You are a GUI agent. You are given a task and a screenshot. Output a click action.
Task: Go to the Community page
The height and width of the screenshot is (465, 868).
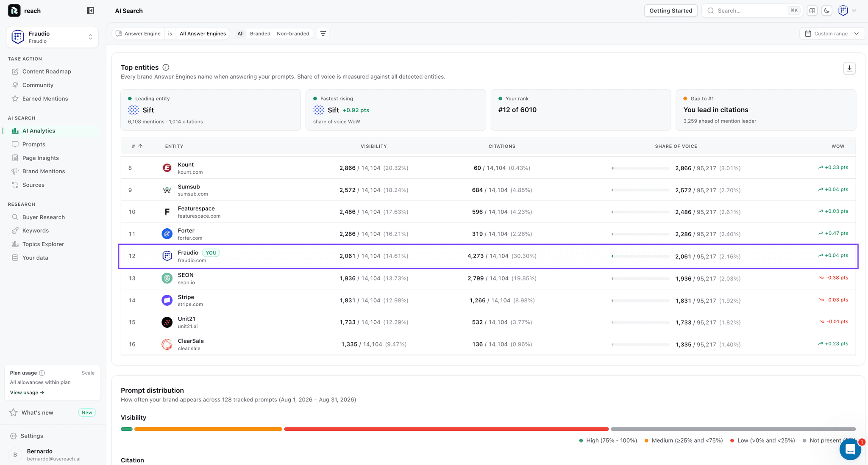coord(38,85)
